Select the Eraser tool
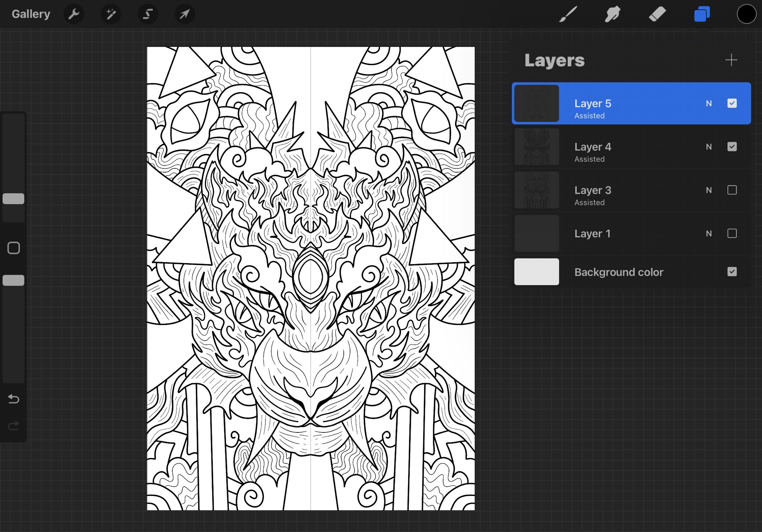 tap(657, 14)
